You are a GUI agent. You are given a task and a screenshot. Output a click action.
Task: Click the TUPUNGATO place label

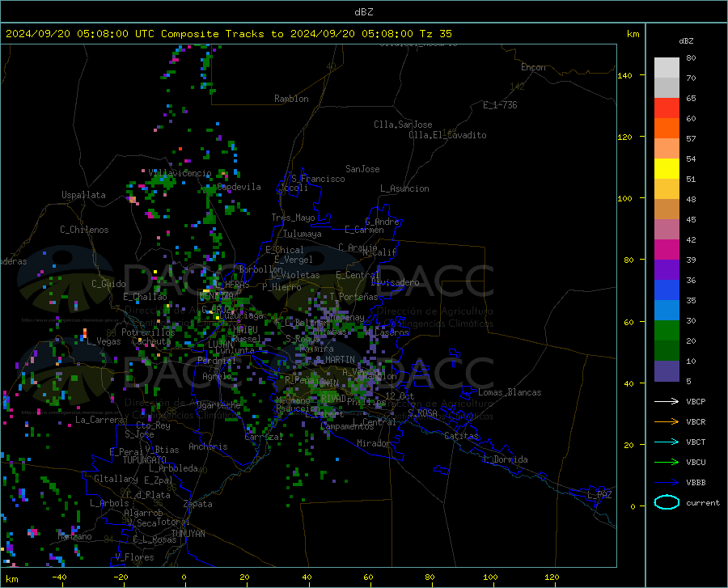(x=145, y=460)
